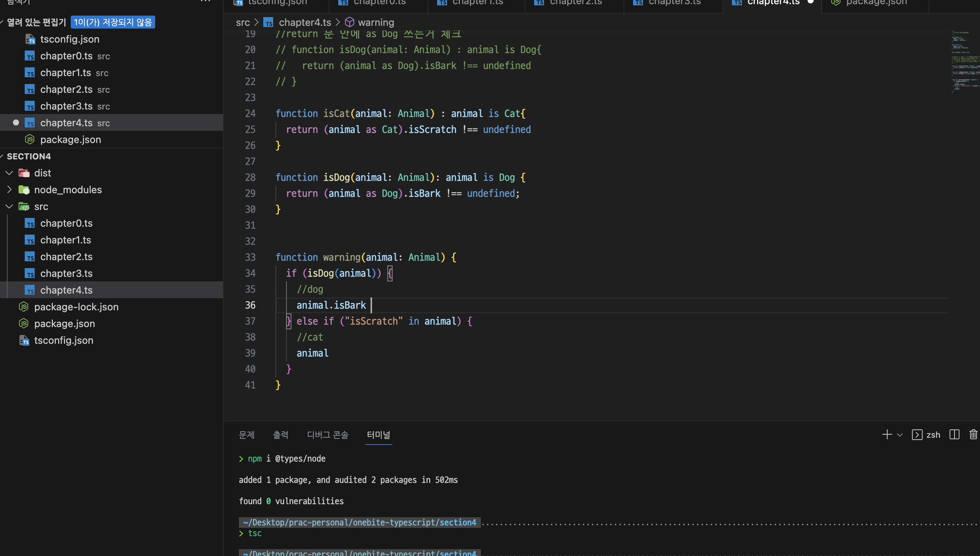Collapse the dist folder chevron
The height and width of the screenshot is (556, 980).
click(9, 173)
